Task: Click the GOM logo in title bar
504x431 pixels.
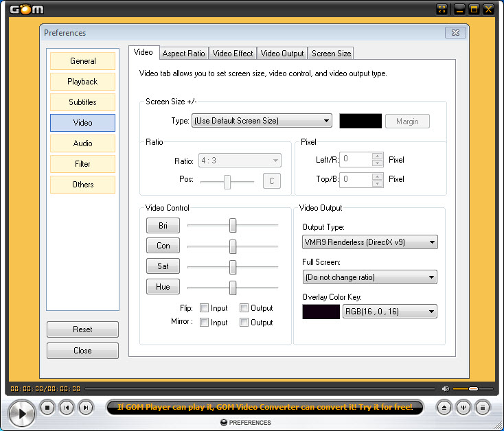Action: pyautogui.click(x=27, y=9)
